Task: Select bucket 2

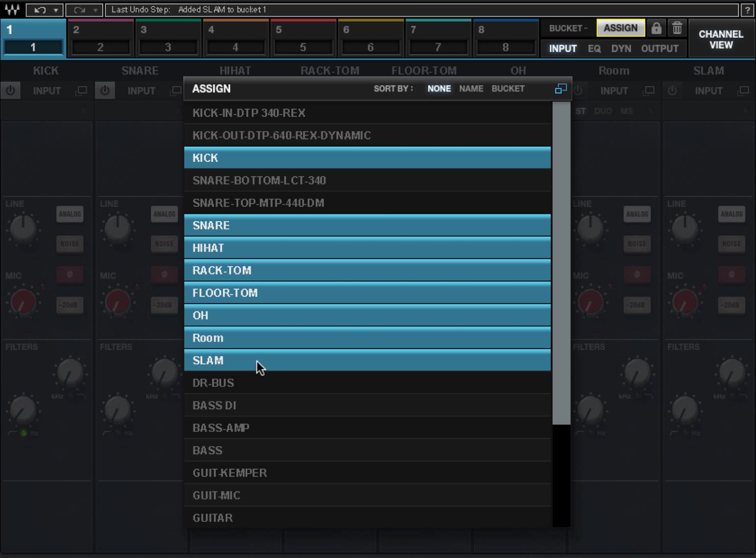Action: pos(101,39)
